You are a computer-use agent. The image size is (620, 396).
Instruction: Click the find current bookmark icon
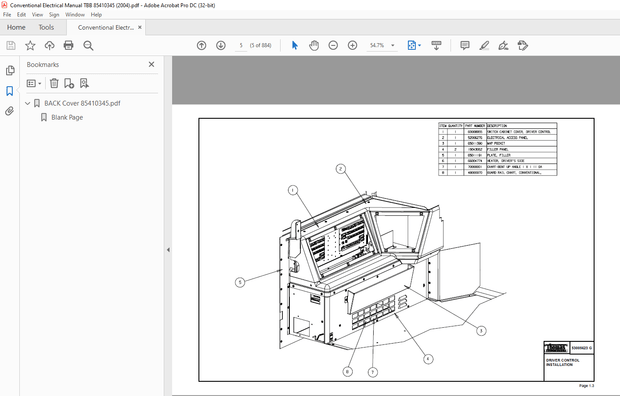click(84, 83)
